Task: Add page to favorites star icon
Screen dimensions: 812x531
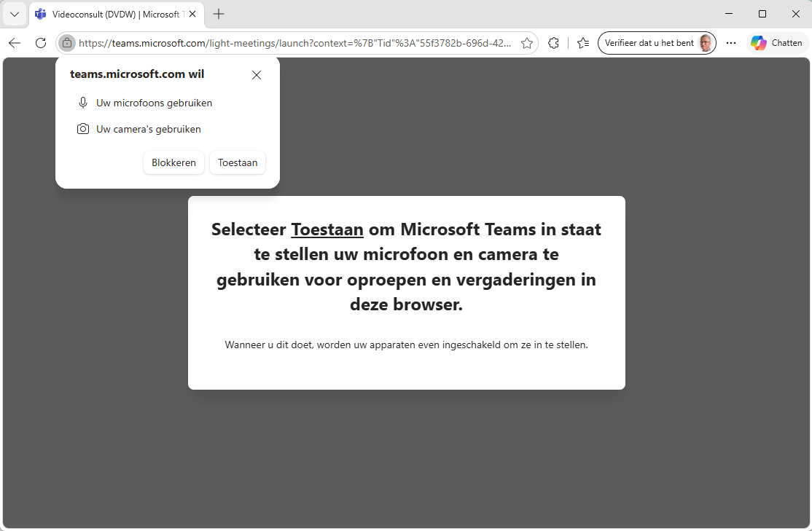Action: coord(527,43)
